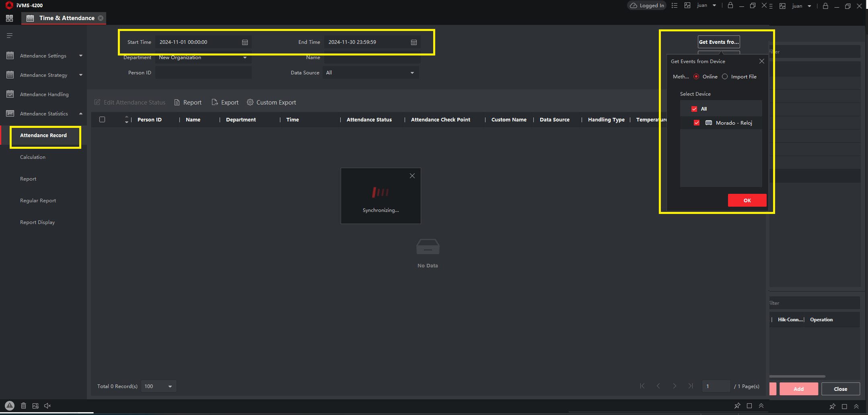The image size is (868, 415).
Task: Click the Person ID input field
Action: point(203,73)
